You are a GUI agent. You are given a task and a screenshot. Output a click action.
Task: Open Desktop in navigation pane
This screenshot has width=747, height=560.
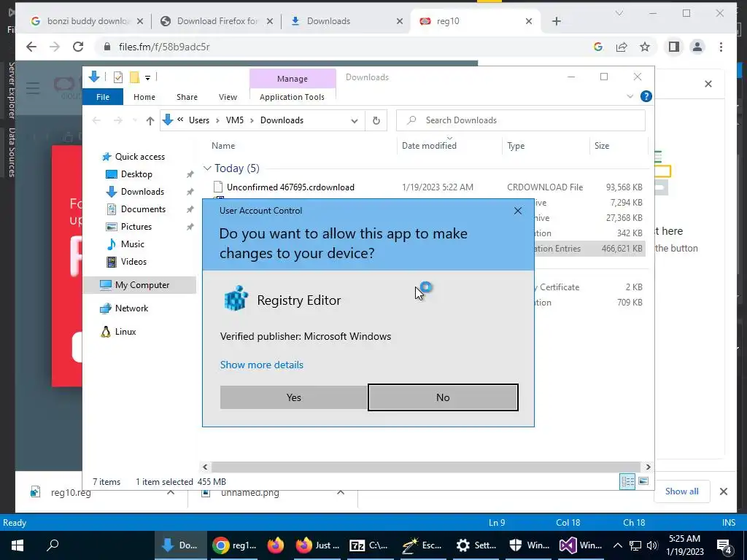(136, 174)
